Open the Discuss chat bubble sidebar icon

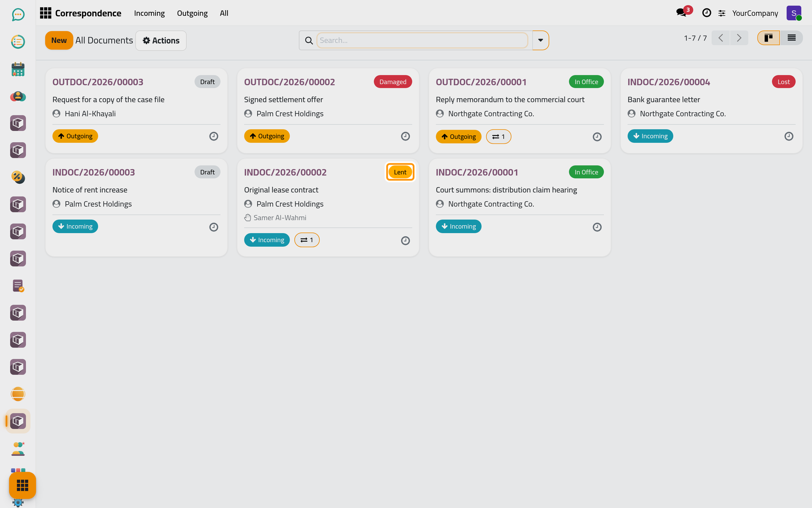[18, 15]
